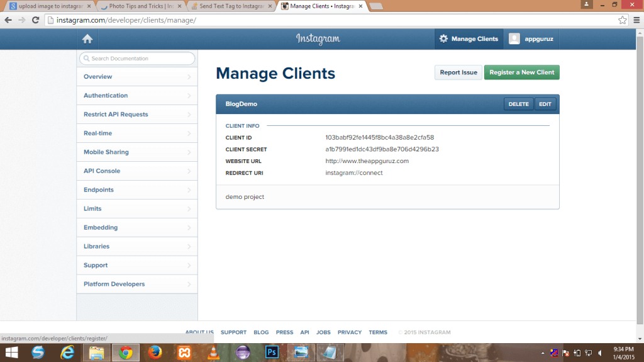
Task: Open the appguruz profile avatar
Action: pos(514,38)
